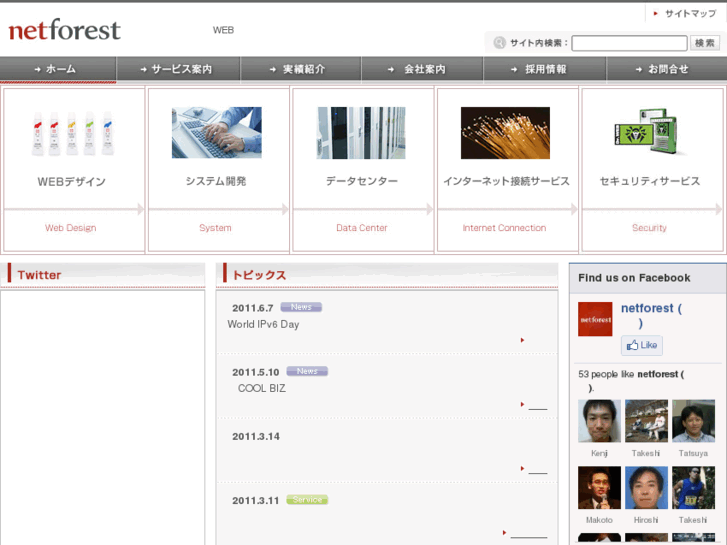
Task: Open the 会社案内 menu item
Action: 422,69
